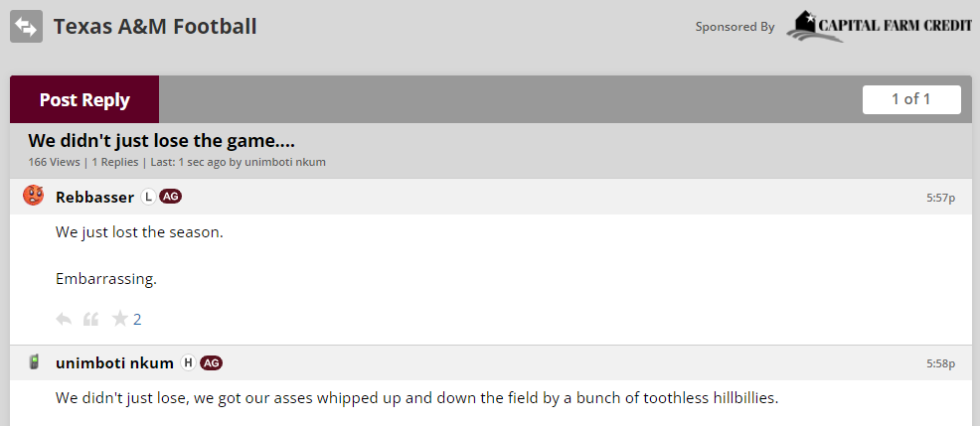
Task: Click the forum switch arrows icon
Action: pyautogui.click(x=26, y=27)
